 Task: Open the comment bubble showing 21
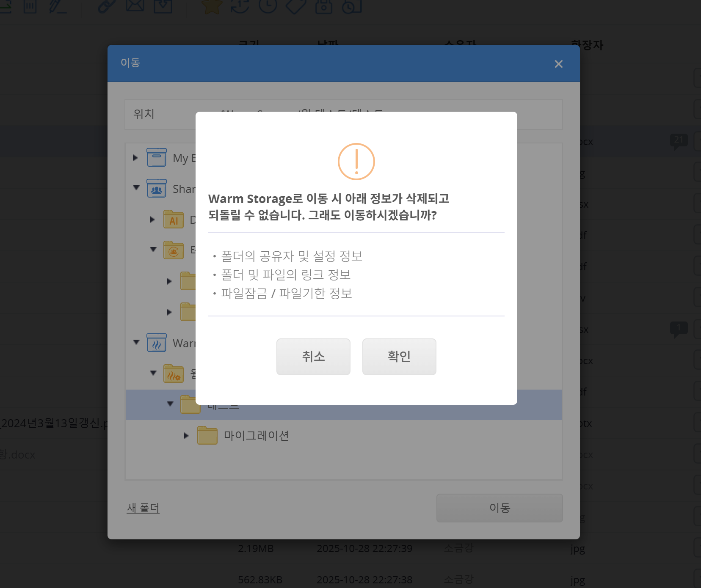pyautogui.click(x=679, y=141)
